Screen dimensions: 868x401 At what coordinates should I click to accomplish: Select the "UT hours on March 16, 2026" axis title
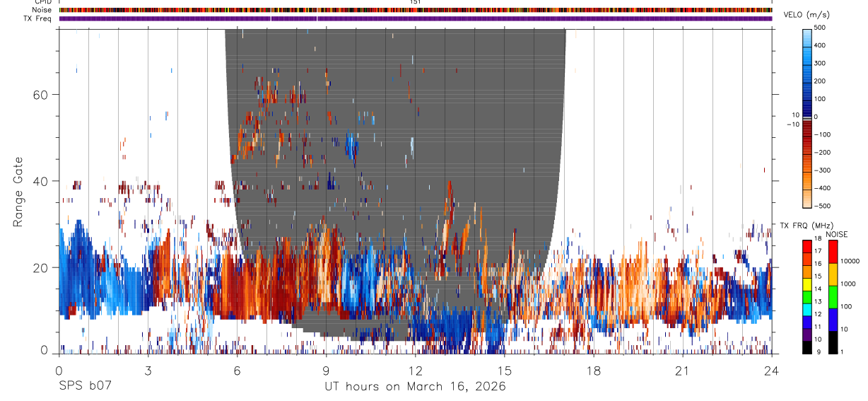click(x=415, y=387)
